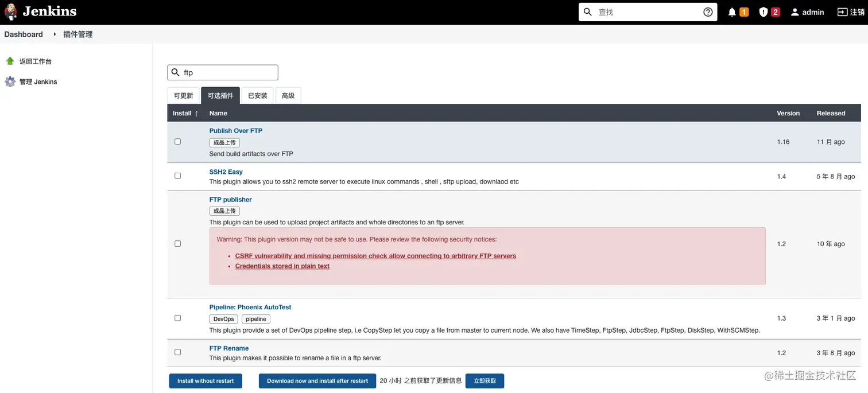The height and width of the screenshot is (393, 868).
Task: Open the 返回工作台 sidebar link
Action: coord(36,61)
